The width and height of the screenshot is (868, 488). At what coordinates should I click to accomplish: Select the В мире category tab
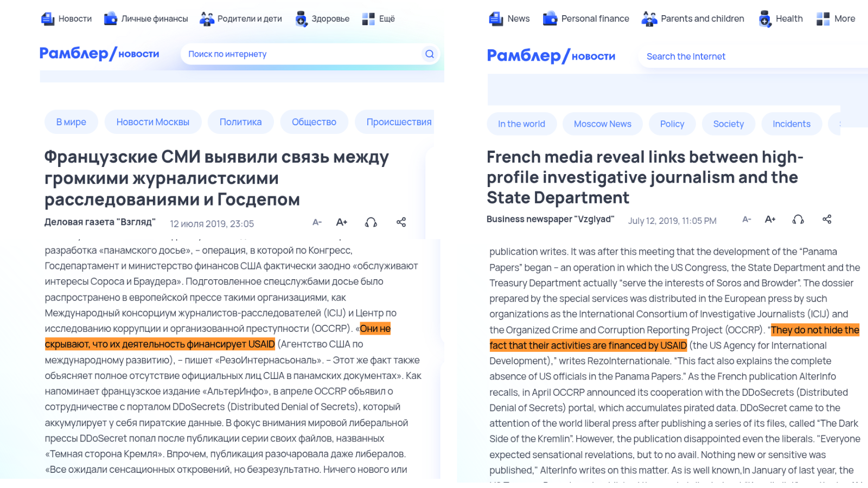coord(71,122)
